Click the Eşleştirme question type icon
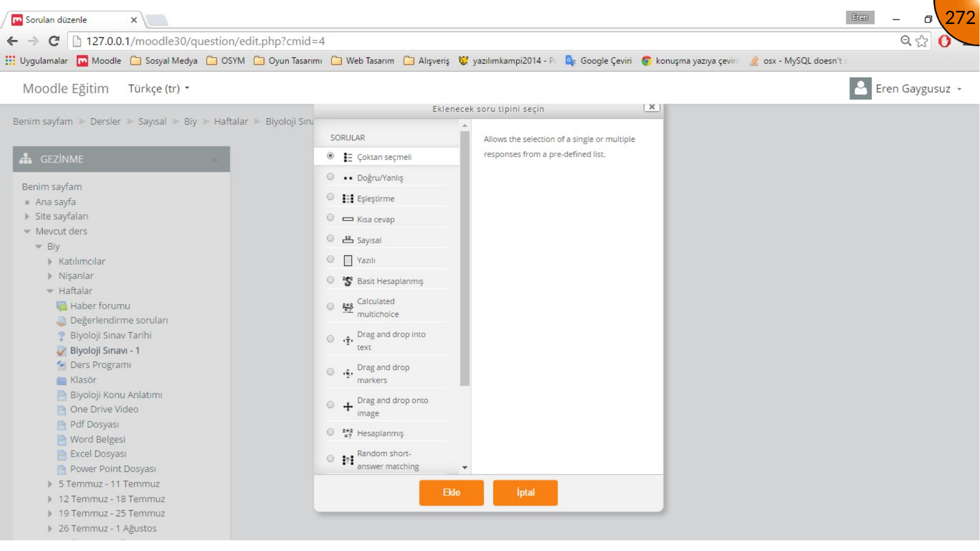This screenshot has height=551, width=980. point(348,198)
